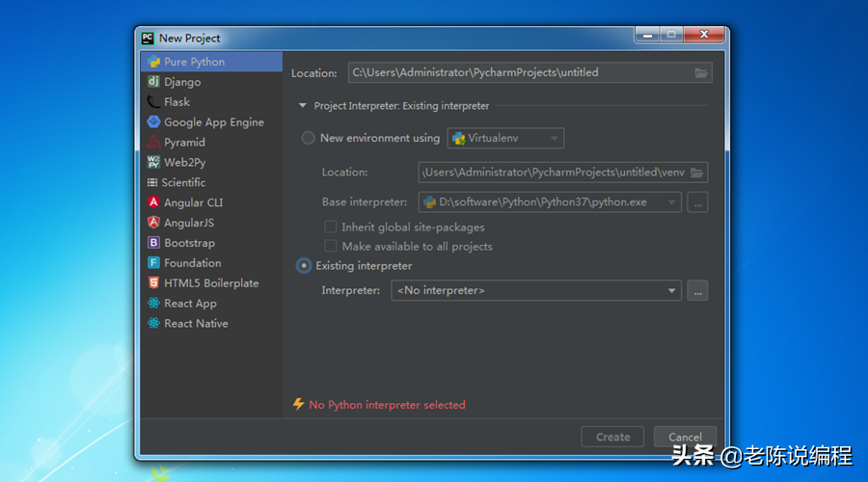Select the New environment using radio button
The height and width of the screenshot is (482, 868).
coord(309,138)
